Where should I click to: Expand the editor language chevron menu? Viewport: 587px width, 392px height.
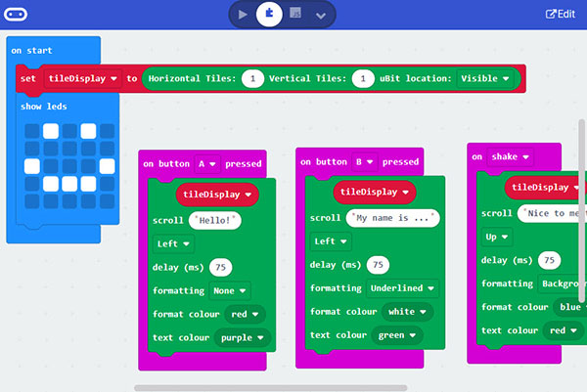point(321,15)
